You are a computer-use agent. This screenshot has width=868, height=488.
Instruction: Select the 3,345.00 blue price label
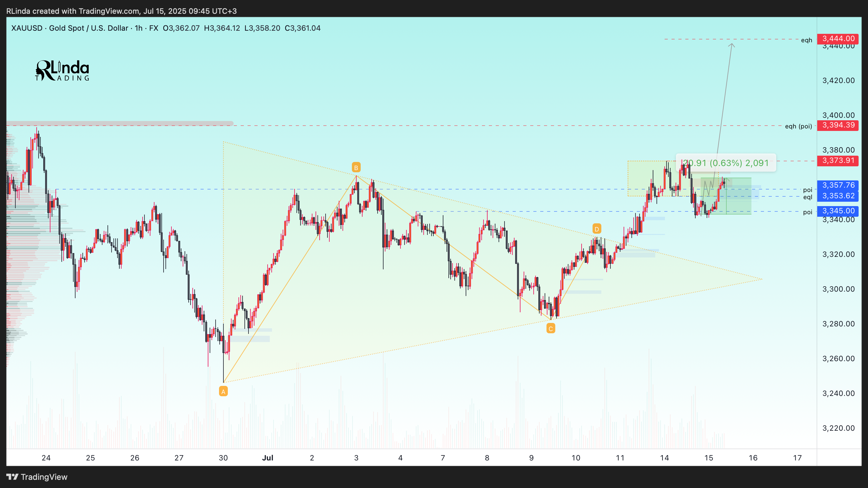(x=838, y=211)
